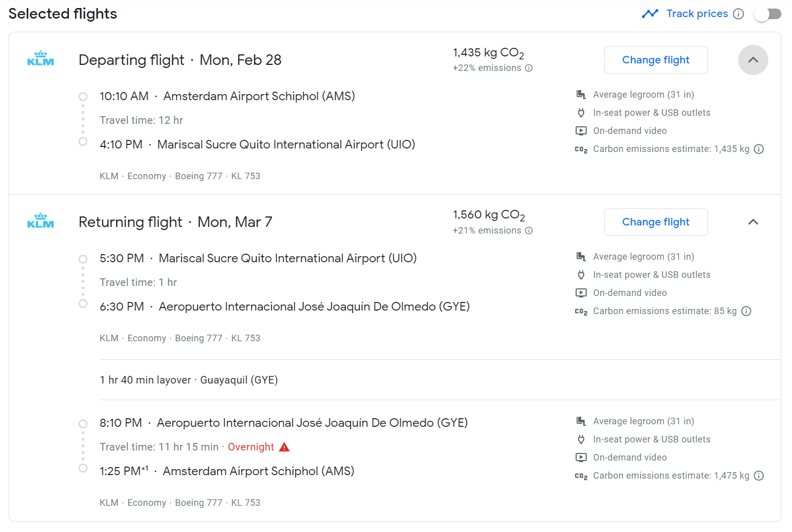Click the Track prices info icon

coord(738,14)
